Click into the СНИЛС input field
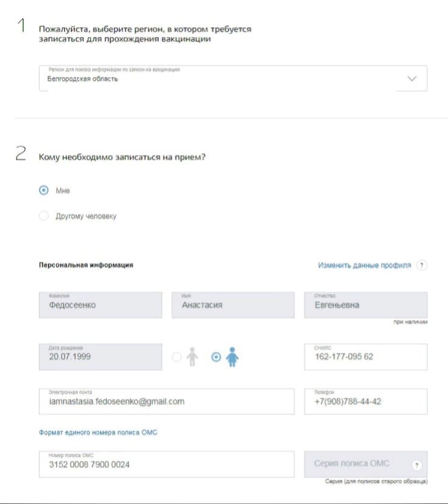Screen dimensions: 448x504 coord(365,357)
